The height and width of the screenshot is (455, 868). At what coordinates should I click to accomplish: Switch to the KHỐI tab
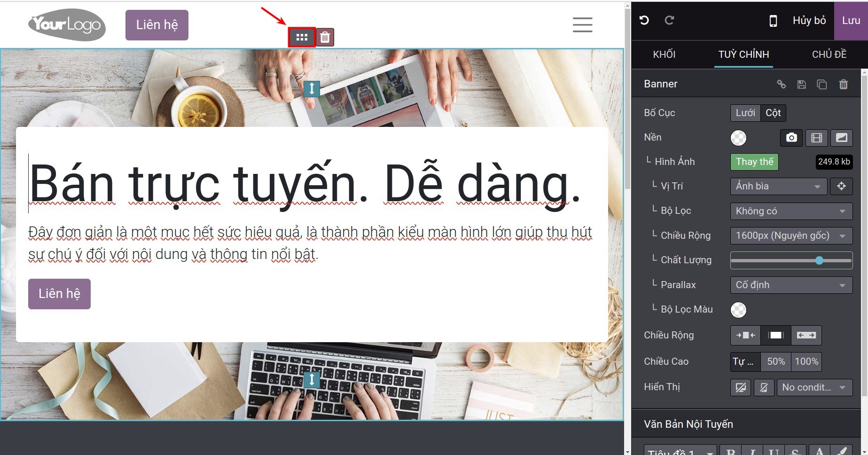tap(664, 55)
